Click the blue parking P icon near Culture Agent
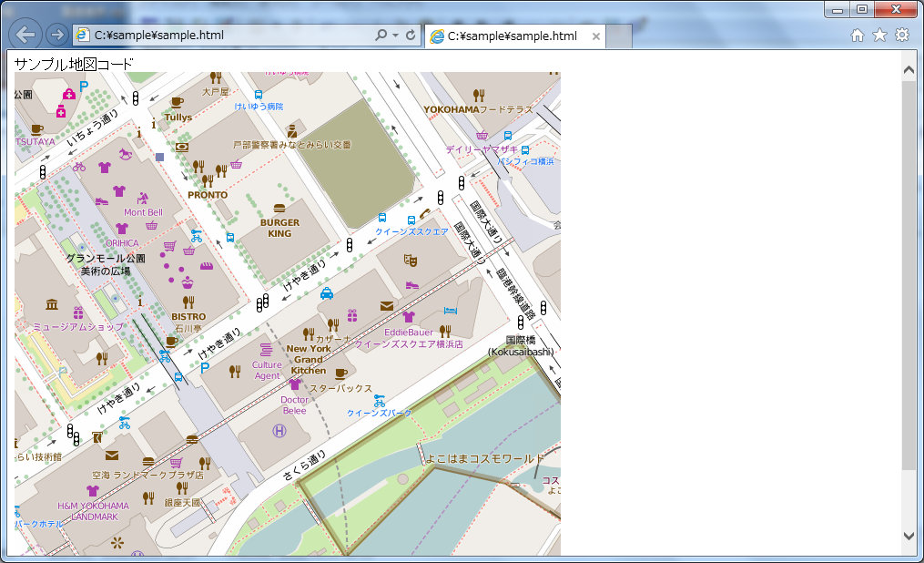Screen dimensions: 924x563 [x=205, y=368]
